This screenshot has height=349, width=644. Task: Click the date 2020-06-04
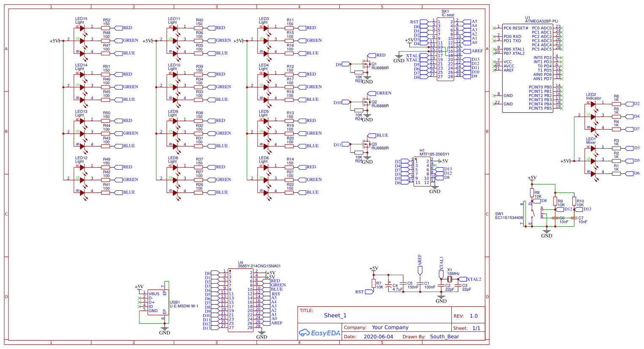pos(378,336)
